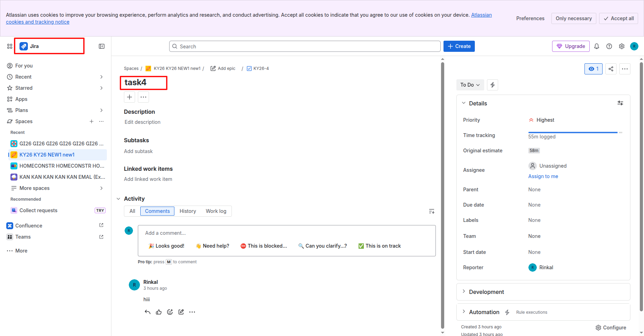Select the Comments activity tab
Image resolution: width=644 pixels, height=336 pixels.
point(157,211)
